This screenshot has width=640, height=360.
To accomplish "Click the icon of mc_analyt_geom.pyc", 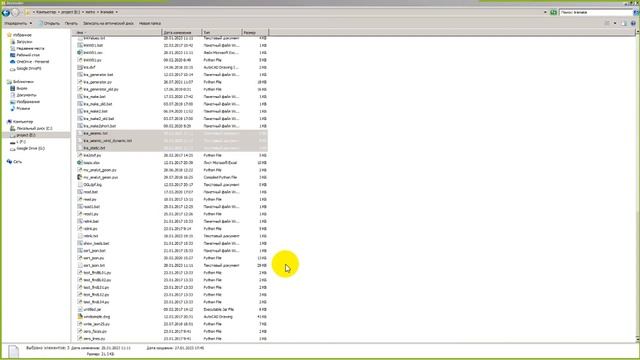I will 80,177.
